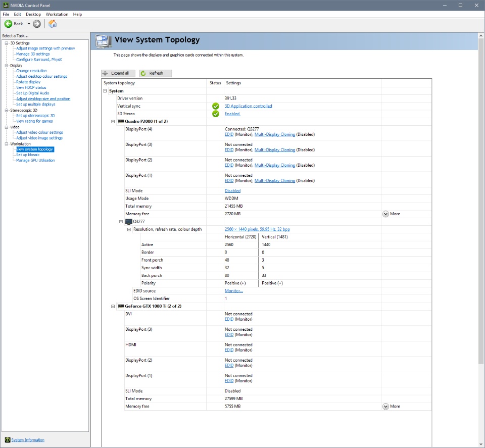This screenshot has width=485, height=448.
Task: Open the Desktop menu
Action: [x=33, y=14]
